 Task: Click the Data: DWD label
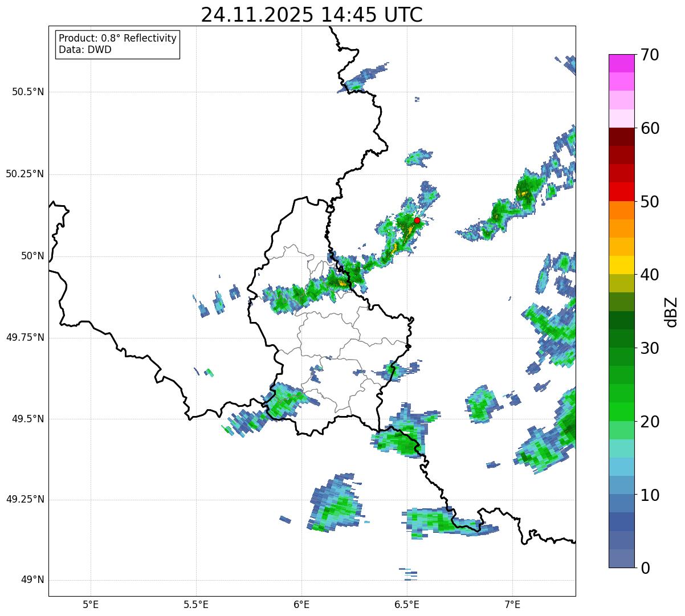pyautogui.click(x=85, y=50)
